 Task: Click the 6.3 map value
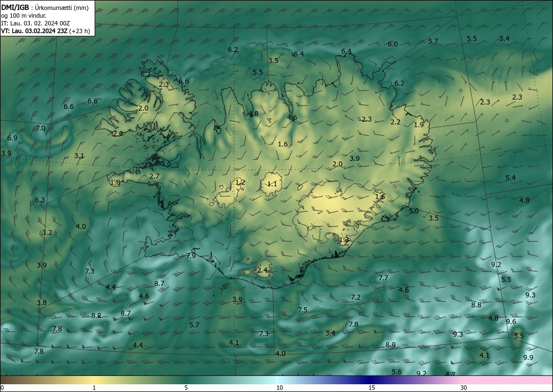click(40, 200)
